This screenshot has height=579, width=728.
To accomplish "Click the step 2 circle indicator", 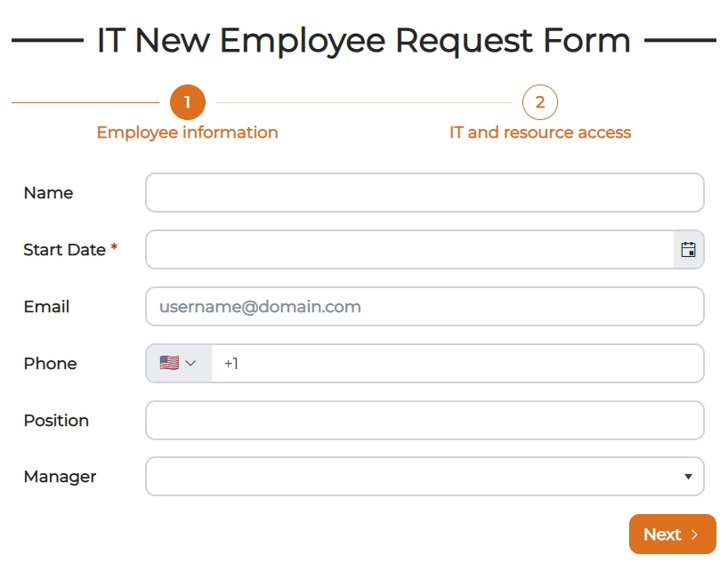I will pos(540,103).
